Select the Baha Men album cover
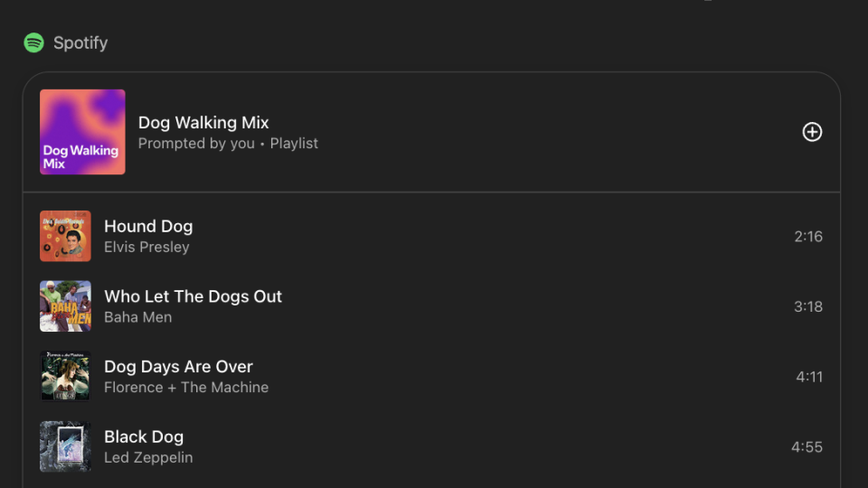 (65, 306)
